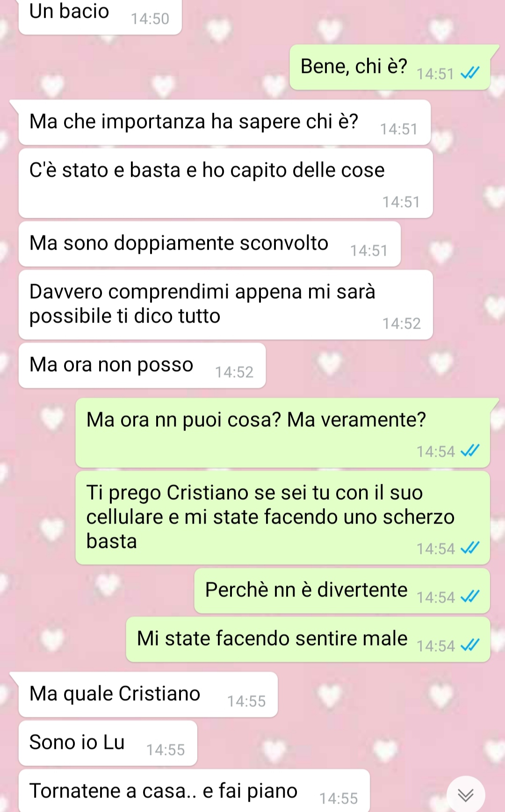
Task: Tap read ticks on 'Ti prego Cristiano' message
Action: click(470, 548)
